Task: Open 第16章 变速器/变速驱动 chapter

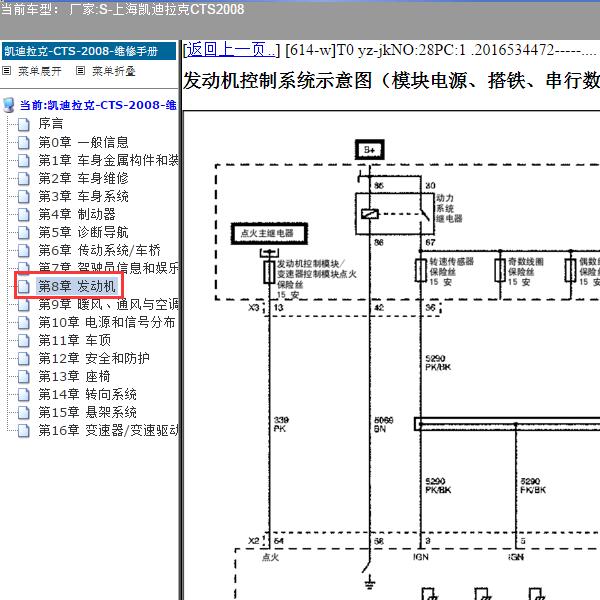Action: tap(108, 430)
